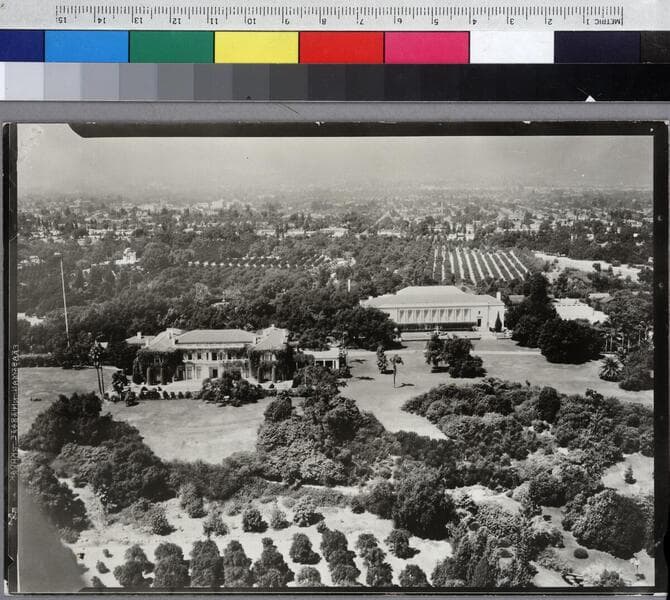670x600 pixels.
Task: Select the dark navy blue patch
Action: click(x=22, y=47)
